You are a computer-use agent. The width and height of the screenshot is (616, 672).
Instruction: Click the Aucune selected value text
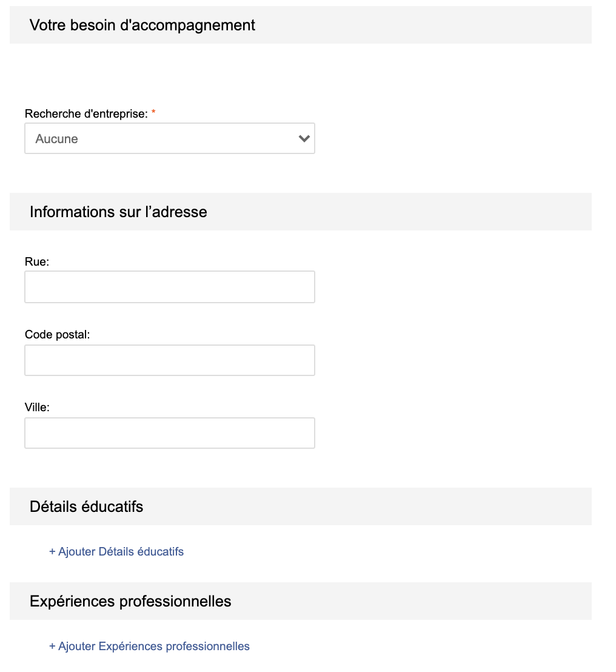[x=57, y=139]
